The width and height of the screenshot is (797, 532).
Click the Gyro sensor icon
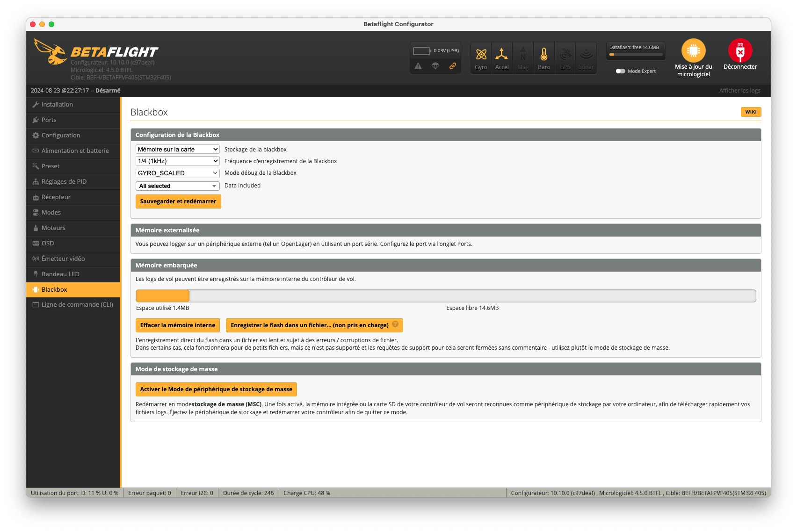tap(481, 54)
